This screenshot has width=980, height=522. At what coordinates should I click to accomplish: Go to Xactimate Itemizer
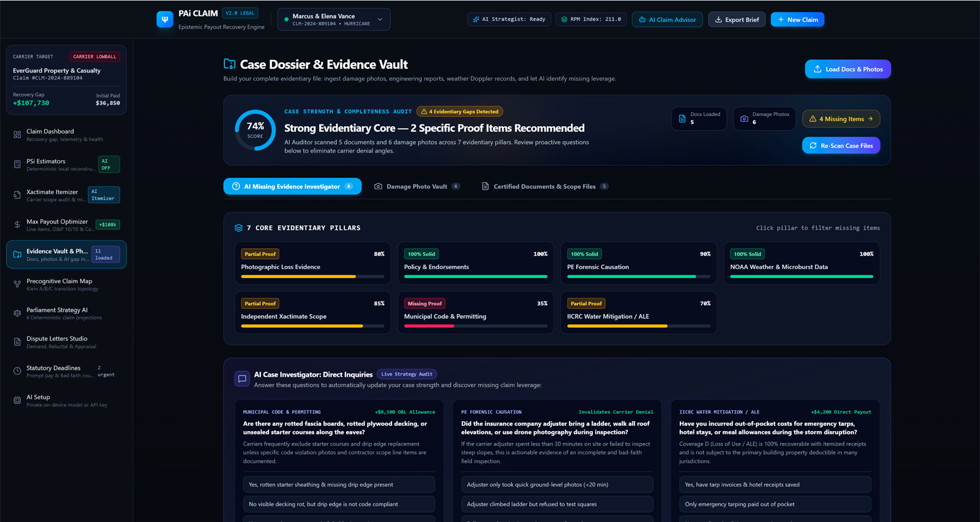(x=66, y=195)
